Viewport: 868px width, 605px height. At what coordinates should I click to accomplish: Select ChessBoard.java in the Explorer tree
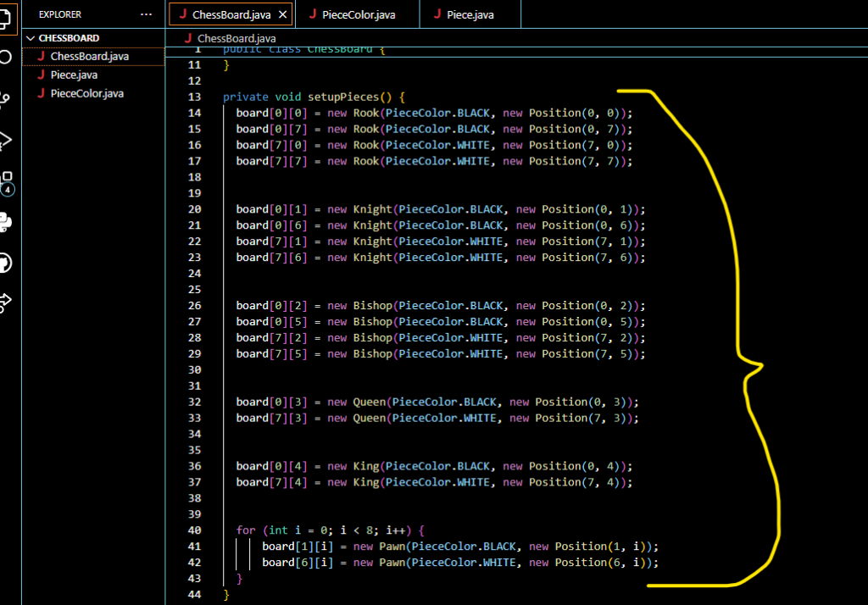(x=89, y=56)
